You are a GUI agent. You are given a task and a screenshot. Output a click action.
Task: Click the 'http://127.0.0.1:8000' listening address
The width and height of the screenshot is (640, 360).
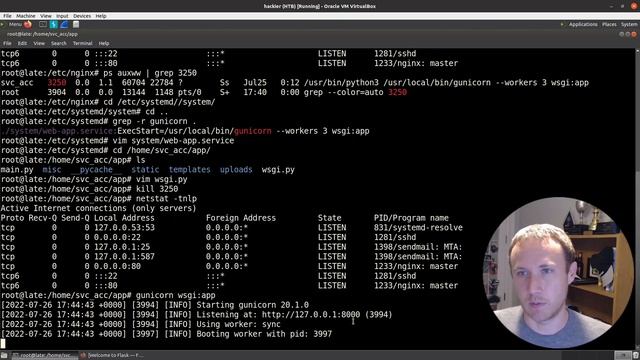pos(311,315)
